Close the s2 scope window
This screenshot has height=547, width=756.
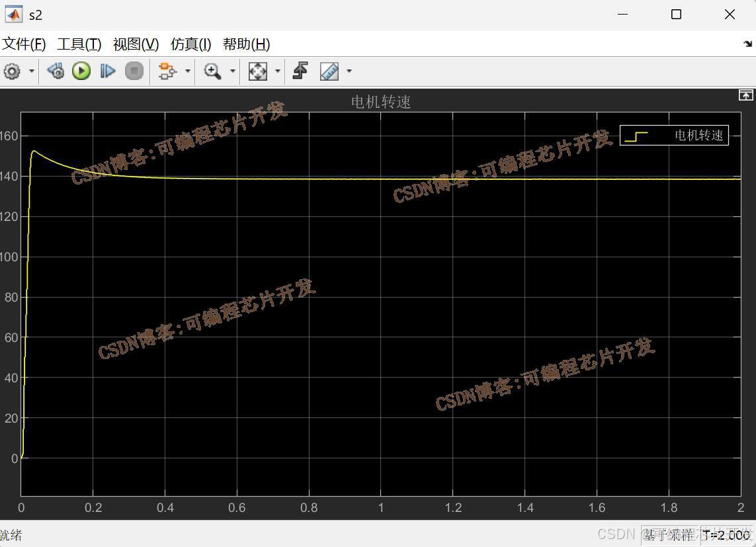click(730, 15)
